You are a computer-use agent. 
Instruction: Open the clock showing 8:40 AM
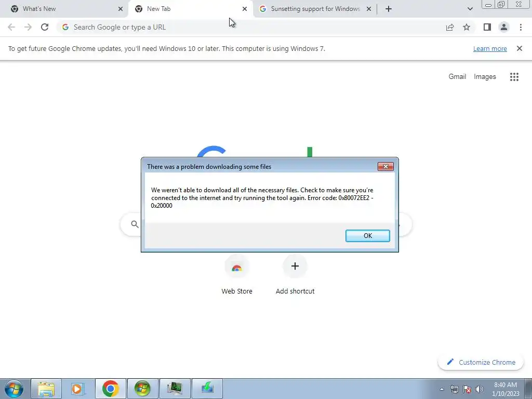(x=506, y=389)
